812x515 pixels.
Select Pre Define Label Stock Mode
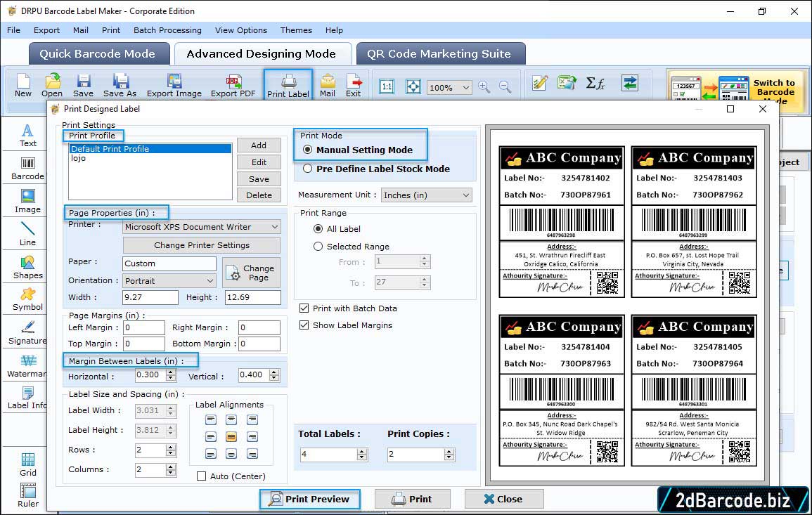[x=308, y=169]
